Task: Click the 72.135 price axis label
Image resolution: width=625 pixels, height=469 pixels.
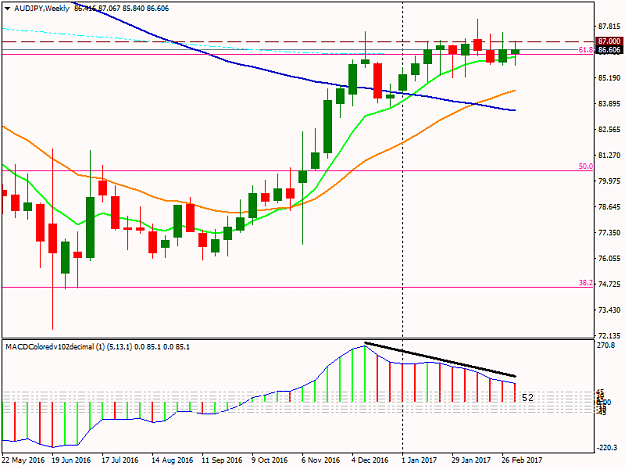Action: [x=609, y=336]
